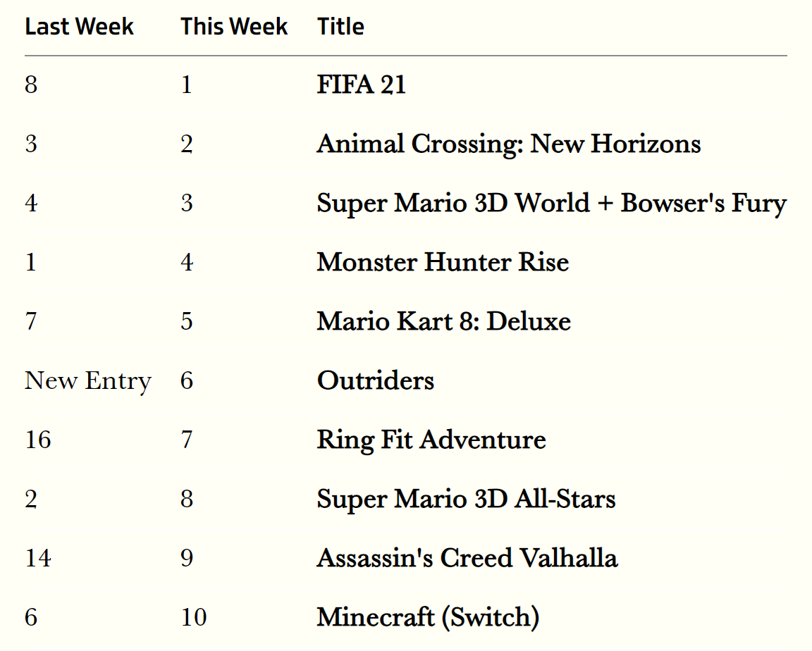Click the 'Last Week' column header
Viewport: 812px width, 651px height.
pyautogui.click(x=79, y=26)
